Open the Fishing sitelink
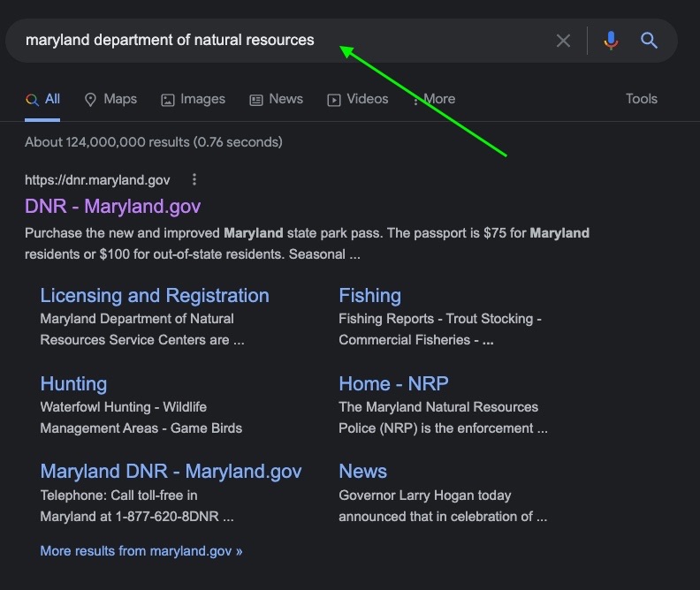Viewport: 700px width, 590px height. pos(369,296)
